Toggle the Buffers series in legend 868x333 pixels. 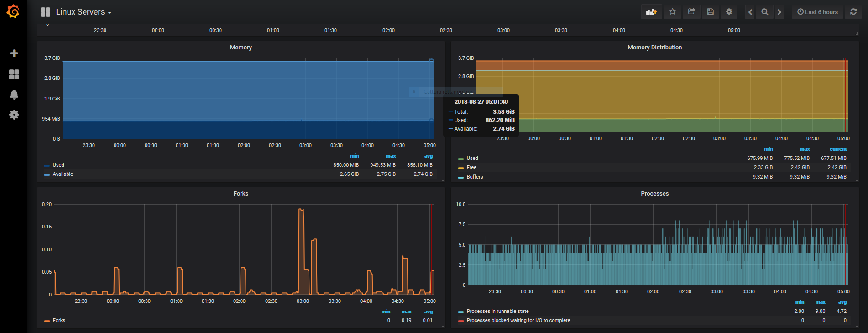coord(475,177)
